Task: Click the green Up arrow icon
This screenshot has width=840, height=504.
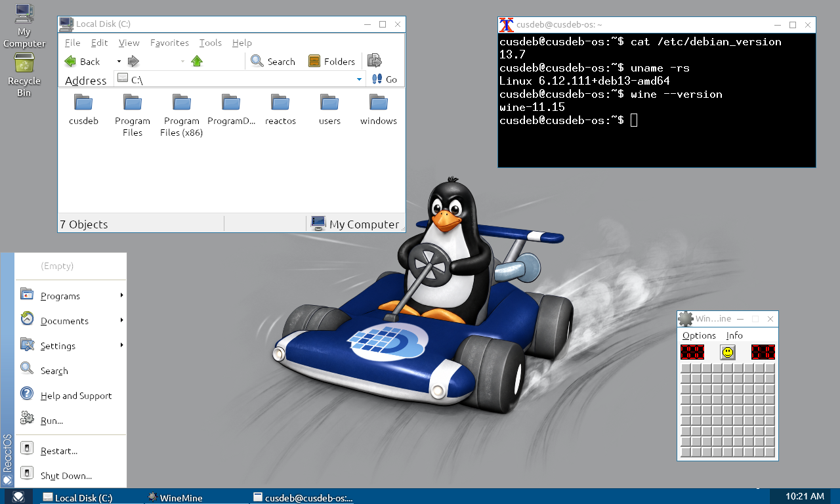Action: click(x=197, y=61)
